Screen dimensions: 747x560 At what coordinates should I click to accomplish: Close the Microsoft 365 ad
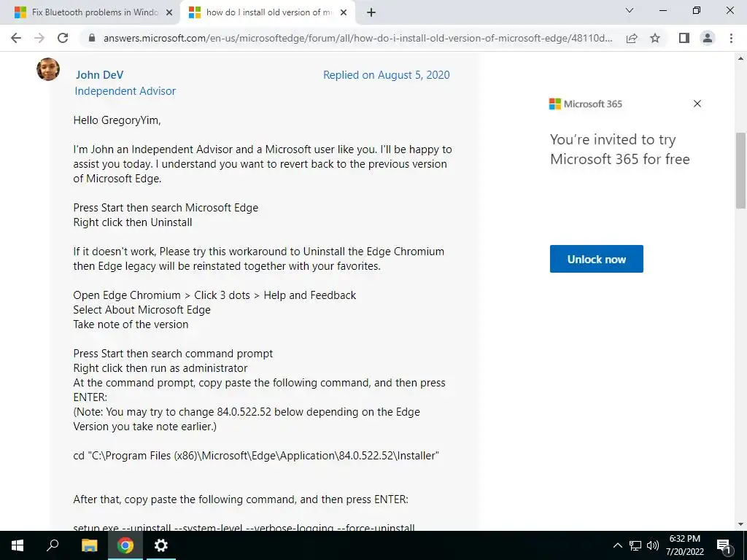697,104
